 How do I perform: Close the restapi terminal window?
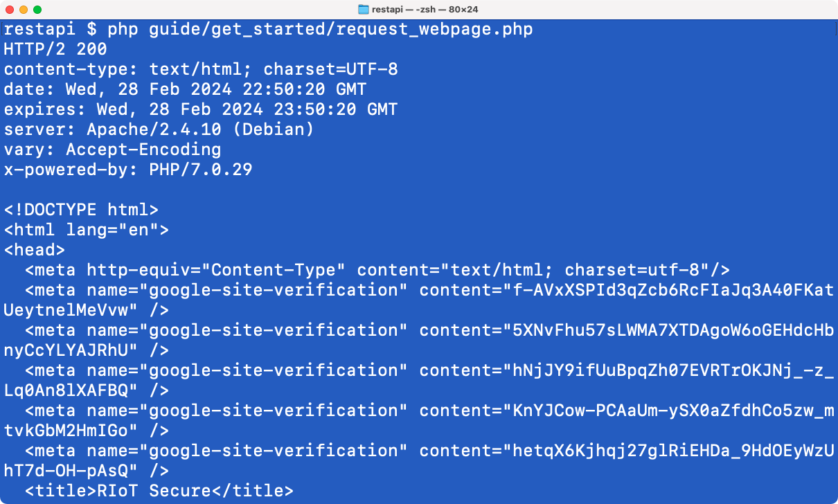pyautogui.click(x=10, y=10)
